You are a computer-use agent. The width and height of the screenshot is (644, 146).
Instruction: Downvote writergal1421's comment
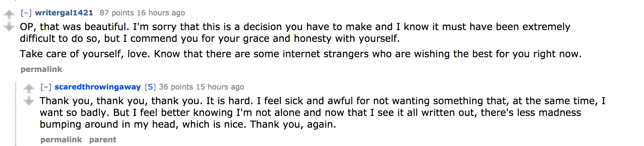click(x=9, y=26)
